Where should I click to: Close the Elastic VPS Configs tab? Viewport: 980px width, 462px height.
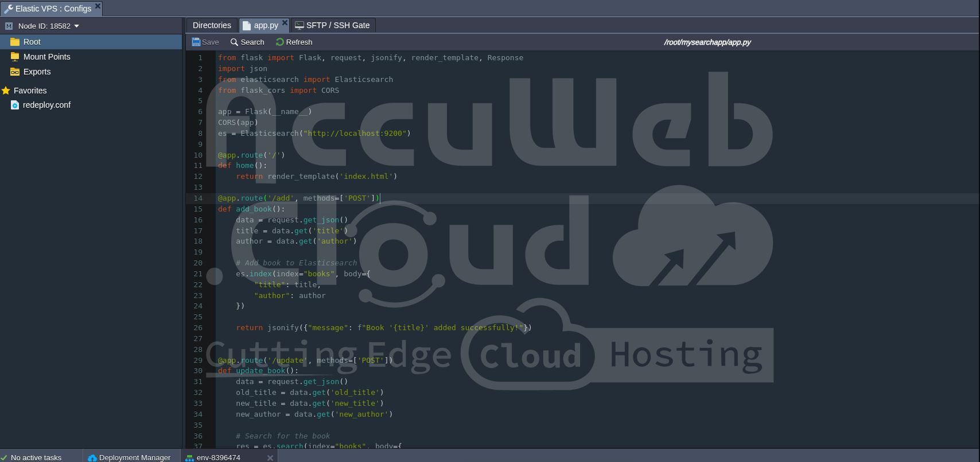(98, 6)
